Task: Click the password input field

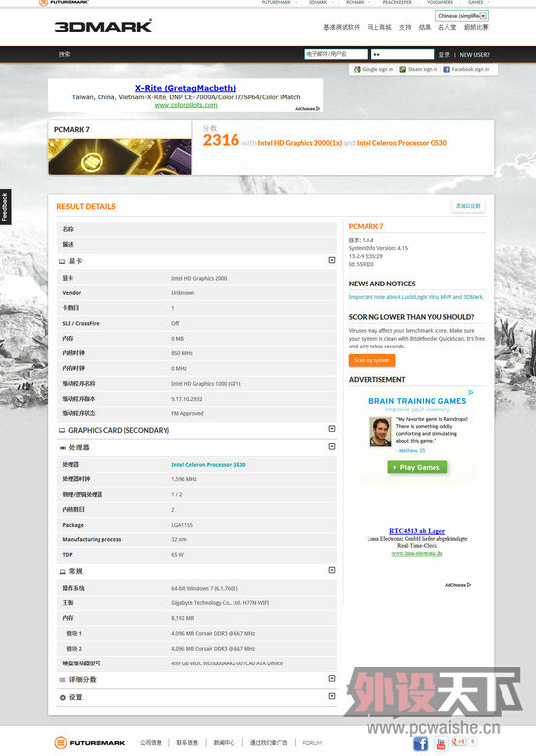Action: coord(402,54)
